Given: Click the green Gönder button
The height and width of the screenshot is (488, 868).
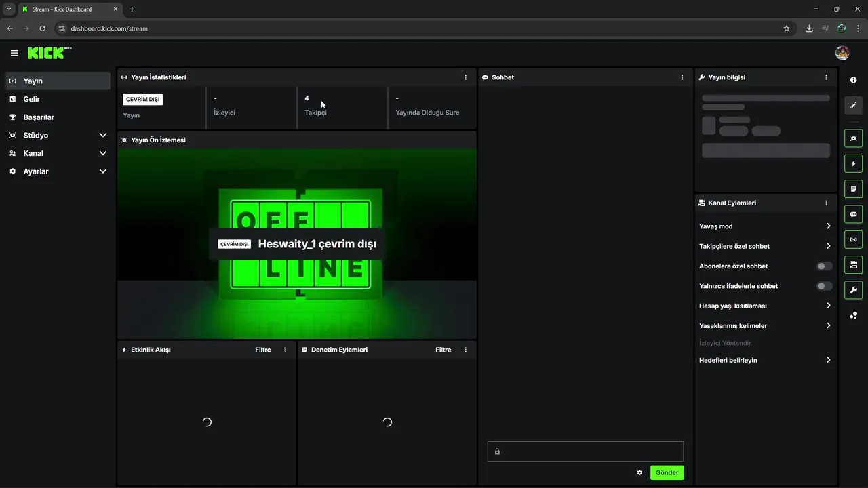Looking at the screenshot, I should coord(667,472).
